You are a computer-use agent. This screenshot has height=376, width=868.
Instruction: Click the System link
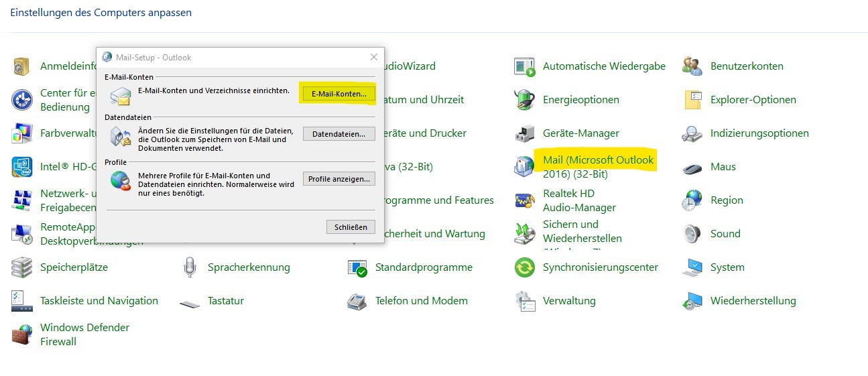pos(727,267)
